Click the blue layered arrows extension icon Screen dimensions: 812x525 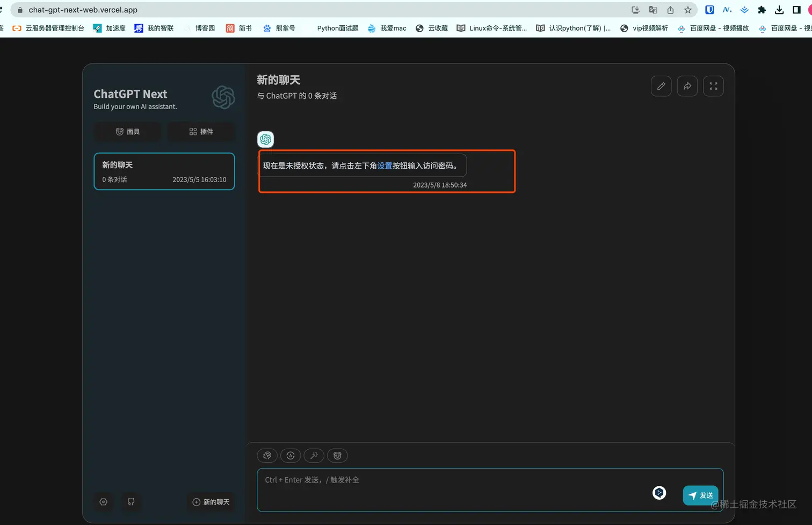point(744,10)
